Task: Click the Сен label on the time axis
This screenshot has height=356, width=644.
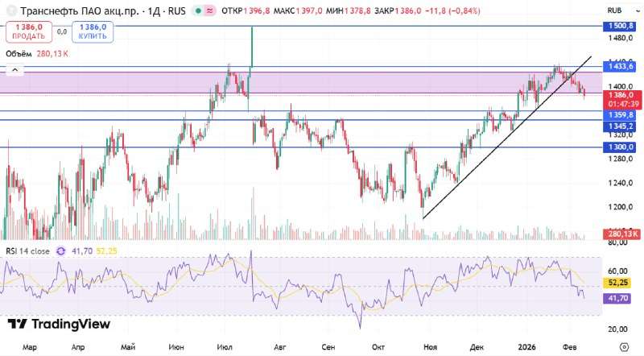Action: point(328,347)
